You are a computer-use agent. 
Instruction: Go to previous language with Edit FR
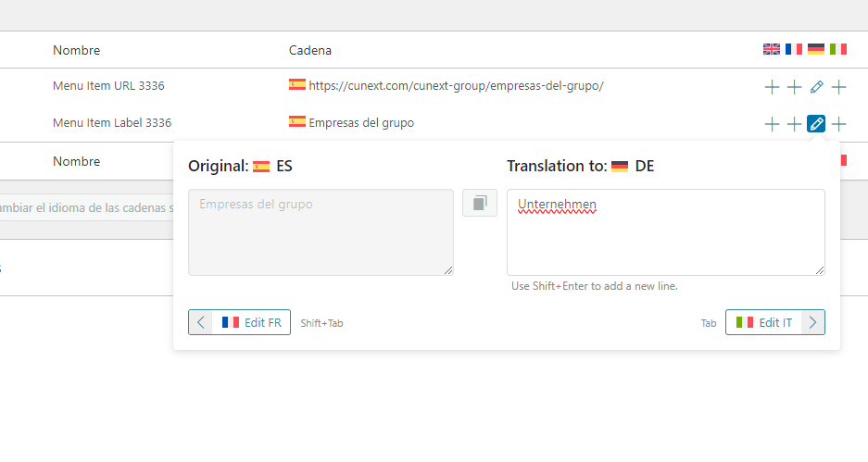(x=239, y=322)
